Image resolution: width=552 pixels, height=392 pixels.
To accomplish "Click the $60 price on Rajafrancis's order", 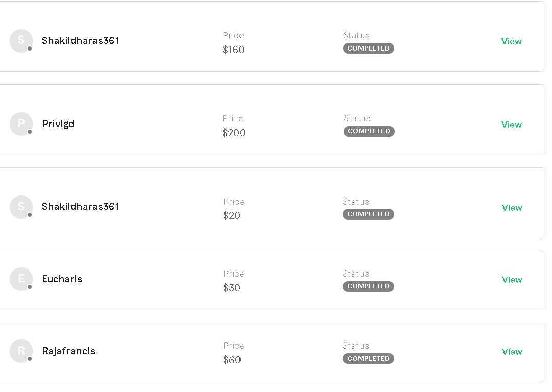I will (x=232, y=360).
